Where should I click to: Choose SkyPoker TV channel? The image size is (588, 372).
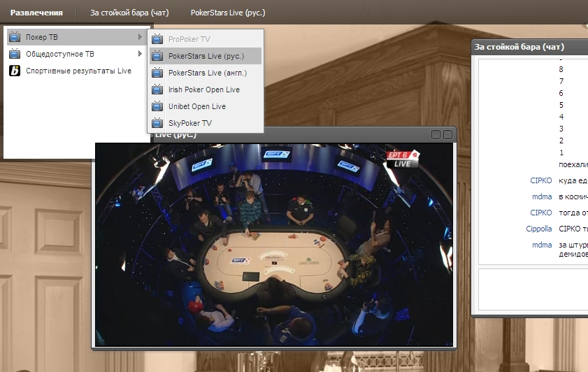(206, 123)
